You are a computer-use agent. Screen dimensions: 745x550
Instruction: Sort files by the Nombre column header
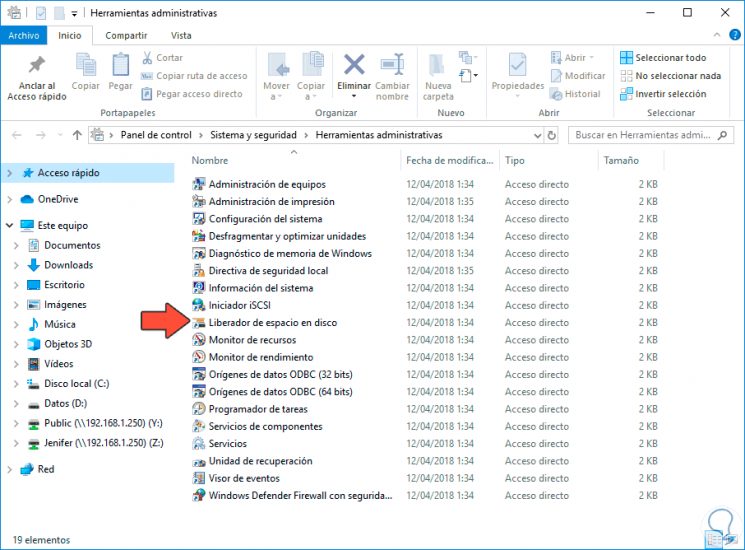click(x=210, y=160)
